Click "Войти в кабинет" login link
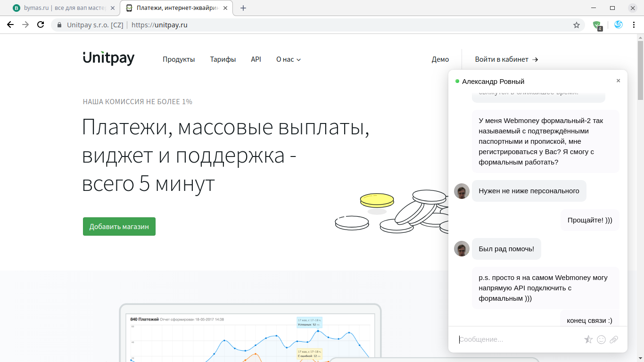The image size is (644, 362). click(506, 59)
